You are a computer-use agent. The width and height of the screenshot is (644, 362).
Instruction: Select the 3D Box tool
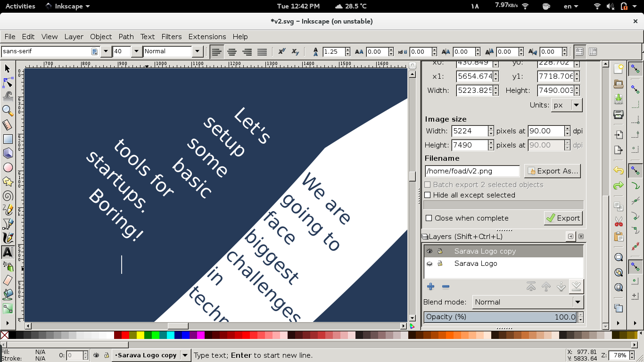click(x=8, y=153)
